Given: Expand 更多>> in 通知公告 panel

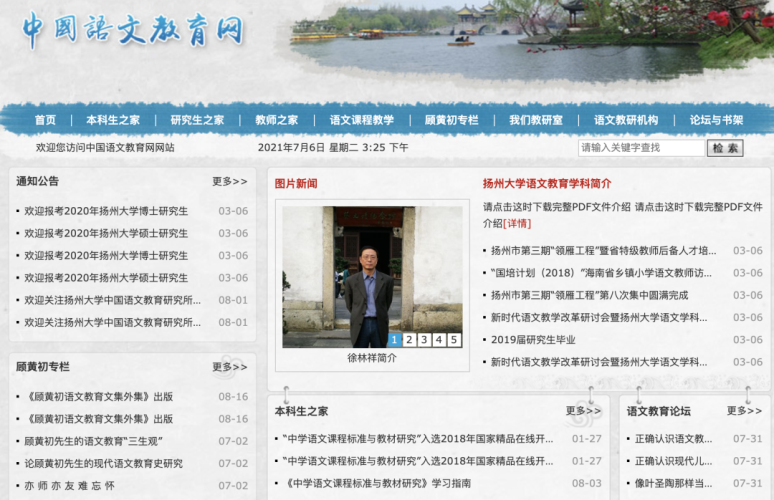Looking at the screenshot, I should click(x=229, y=182).
